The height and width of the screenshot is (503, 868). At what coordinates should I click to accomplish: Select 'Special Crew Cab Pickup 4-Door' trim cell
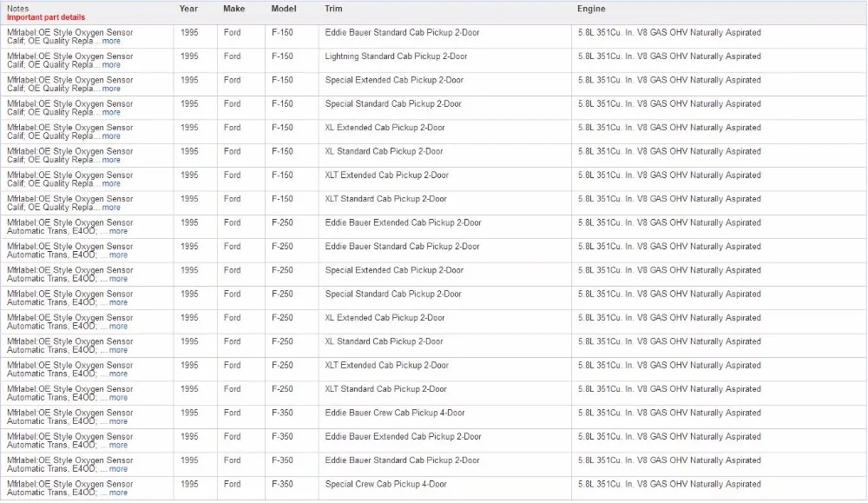coord(386,485)
